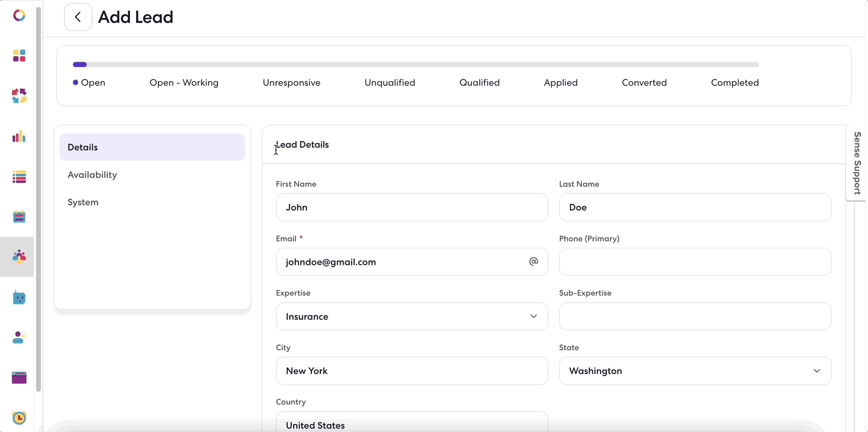Click the Last Name field containing Doe

pos(695,207)
